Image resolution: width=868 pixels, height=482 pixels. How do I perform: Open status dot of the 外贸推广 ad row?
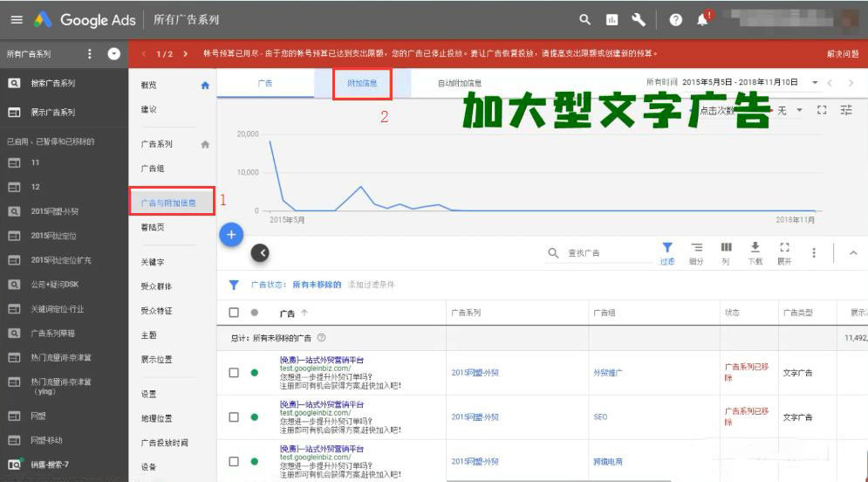[255, 373]
